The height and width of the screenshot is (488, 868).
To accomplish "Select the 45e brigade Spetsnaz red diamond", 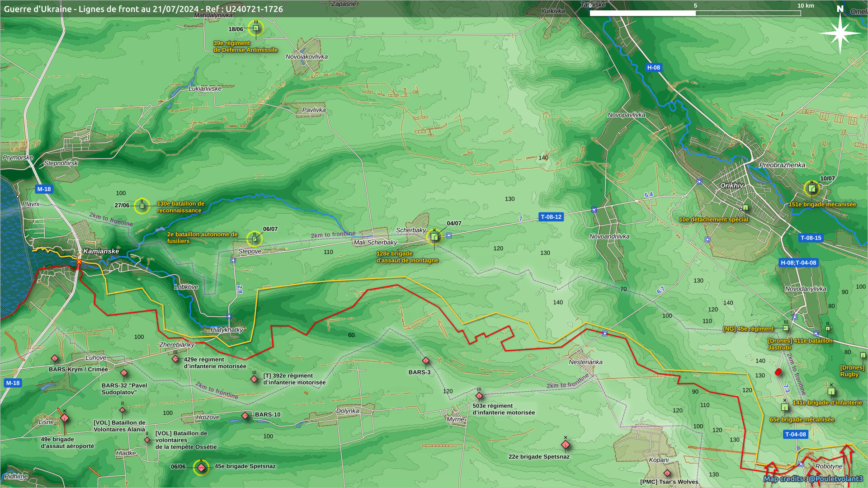I will [x=201, y=467].
